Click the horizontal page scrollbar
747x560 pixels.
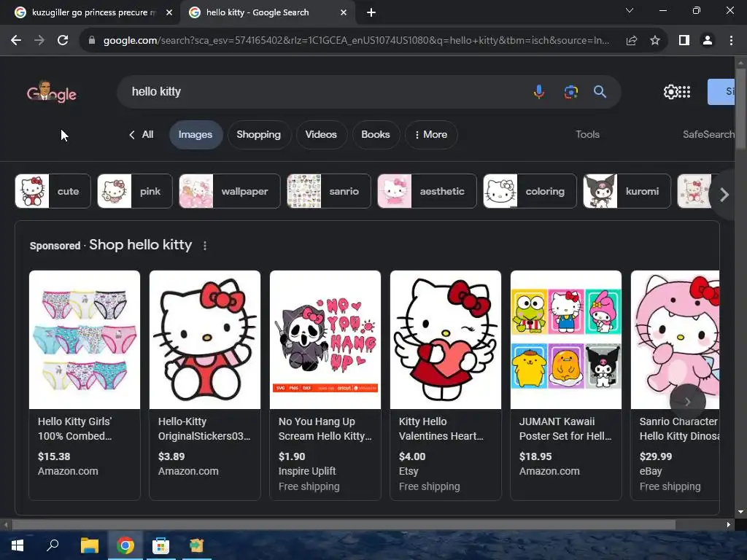click(343, 525)
